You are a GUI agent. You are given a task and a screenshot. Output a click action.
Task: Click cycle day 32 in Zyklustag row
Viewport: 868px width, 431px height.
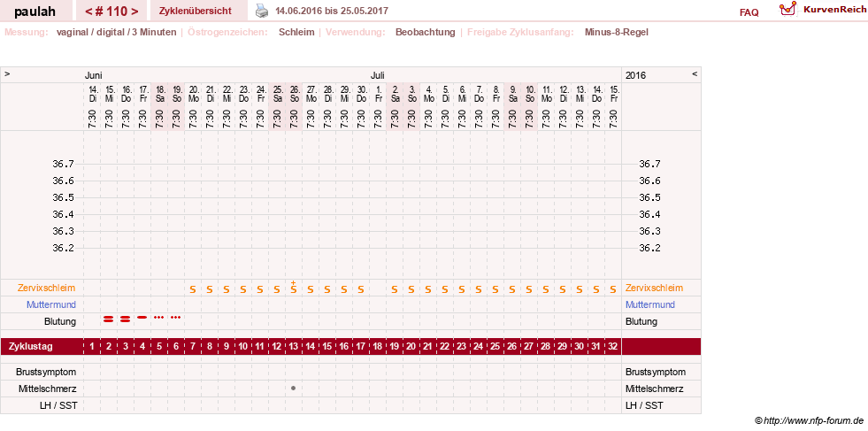tap(613, 347)
